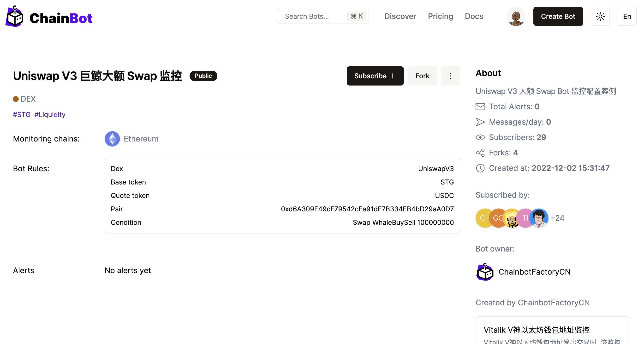Click the Ethereum chain icon

(x=112, y=139)
